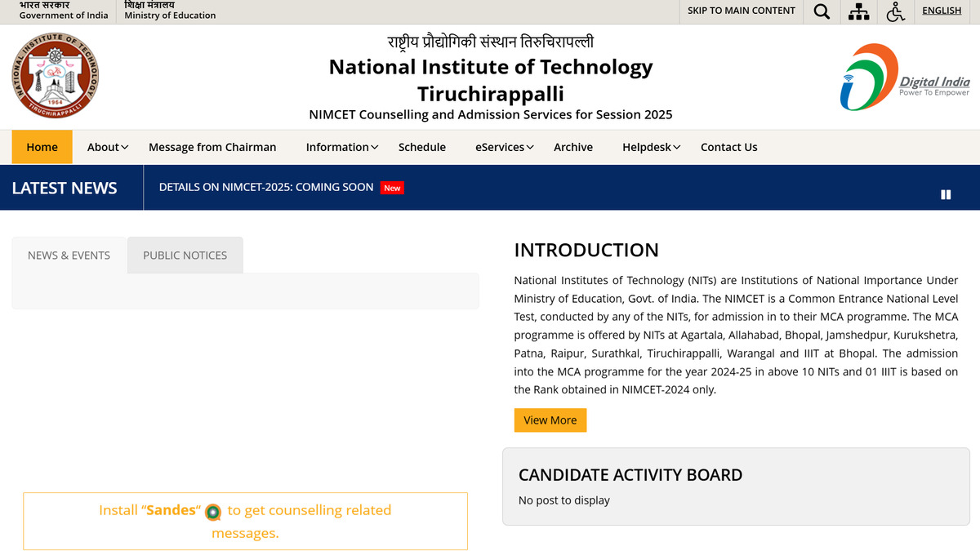Click the search magnifier icon
The image size is (980, 551).
[x=822, y=11]
